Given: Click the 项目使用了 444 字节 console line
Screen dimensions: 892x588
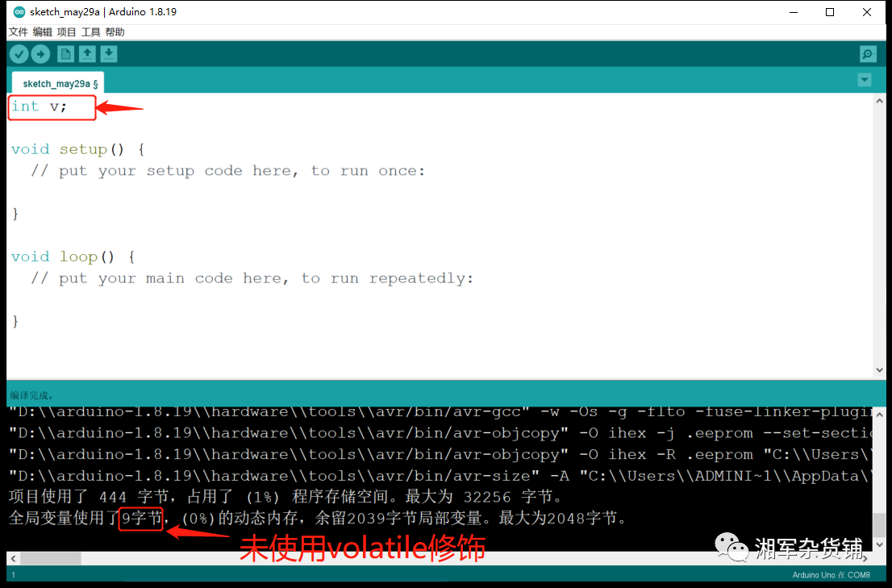Looking at the screenshot, I should pos(286,496).
